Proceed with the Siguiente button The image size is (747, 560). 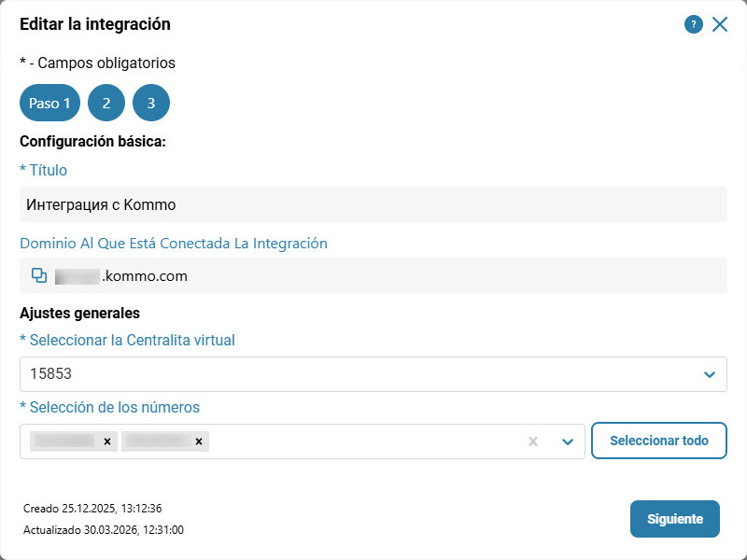click(674, 519)
